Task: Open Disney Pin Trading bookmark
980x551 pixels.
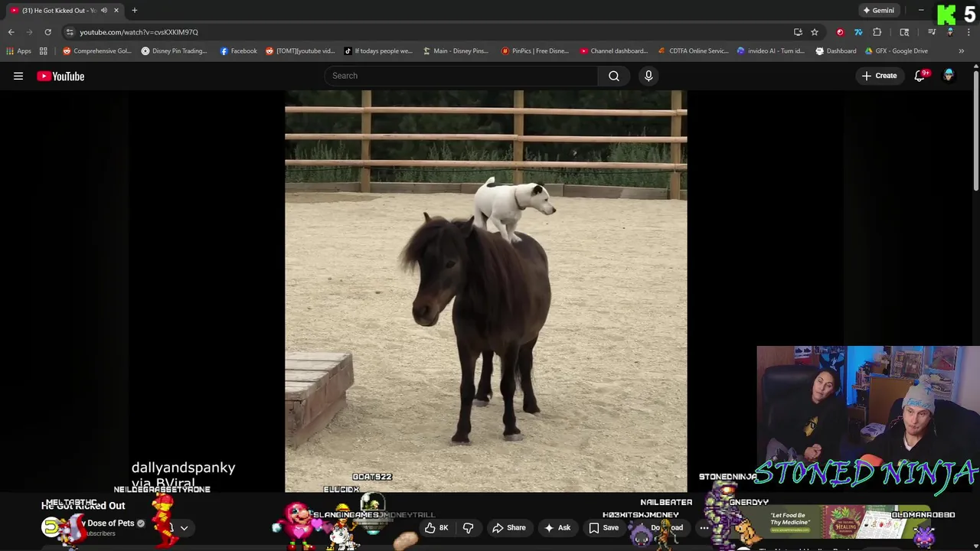Action: [175, 51]
